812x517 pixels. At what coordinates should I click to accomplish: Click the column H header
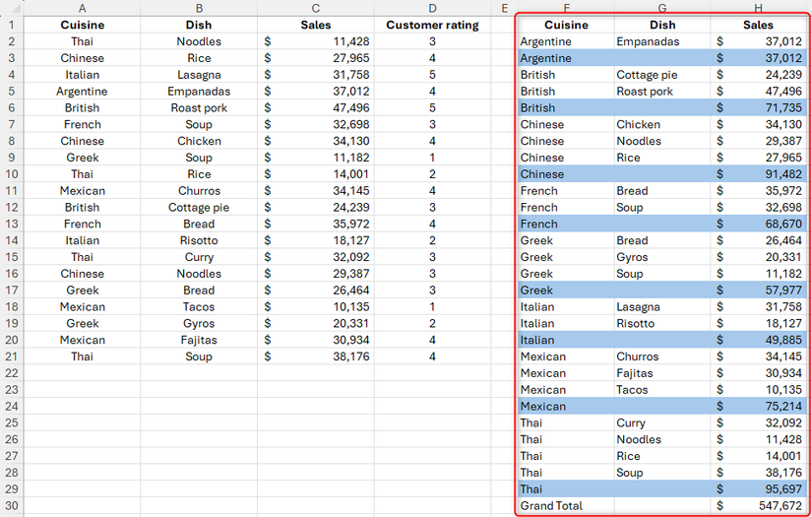click(758, 8)
